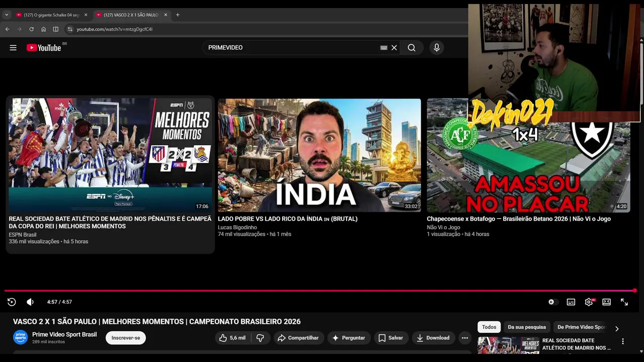Start voice search with microphone

(x=437, y=48)
